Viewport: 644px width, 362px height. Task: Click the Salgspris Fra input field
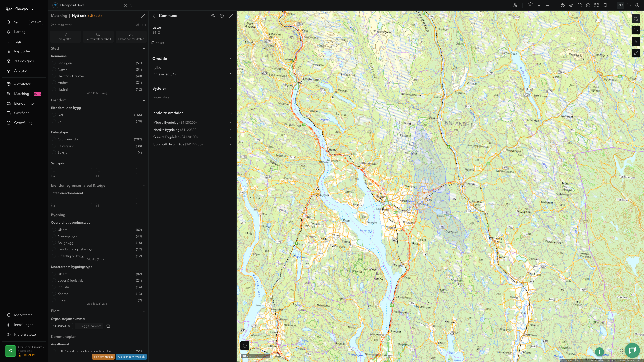tap(71, 171)
